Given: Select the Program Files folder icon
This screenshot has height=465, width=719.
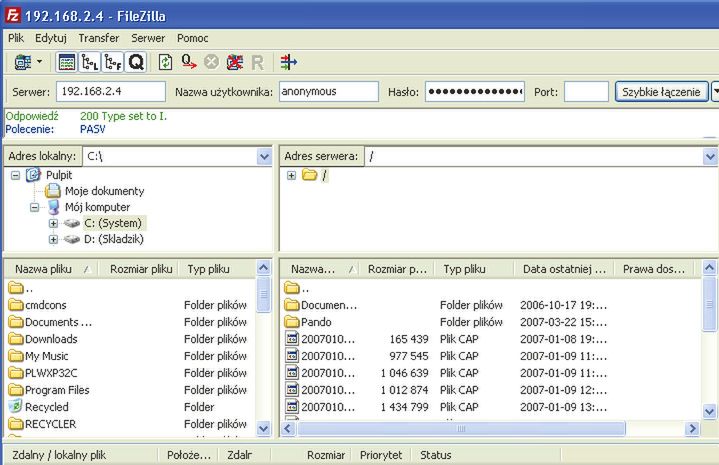Looking at the screenshot, I should [x=16, y=390].
